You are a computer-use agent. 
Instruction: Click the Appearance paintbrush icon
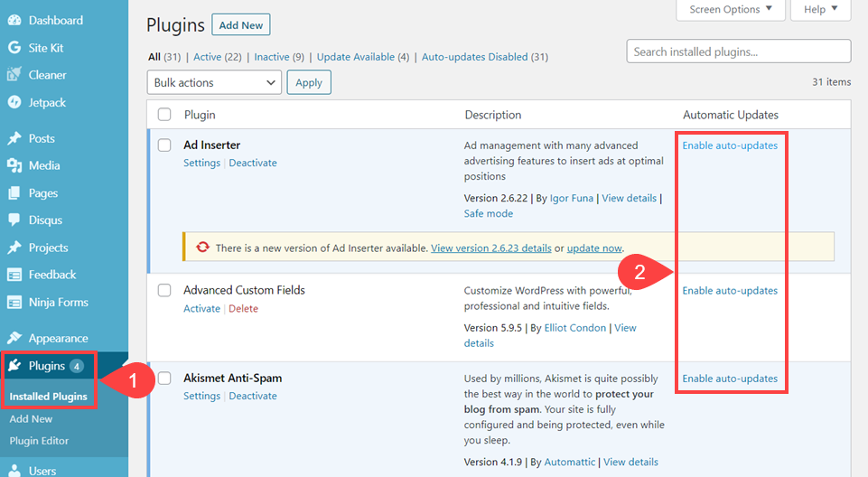[x=14, y=338]
